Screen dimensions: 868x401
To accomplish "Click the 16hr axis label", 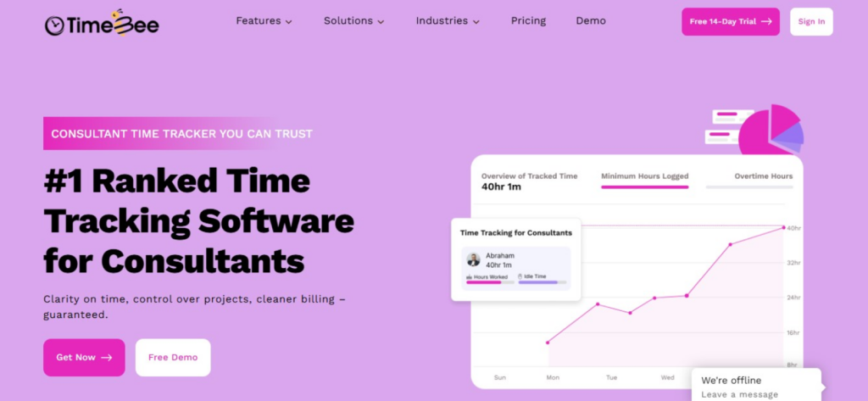I will tap(793, 332).
